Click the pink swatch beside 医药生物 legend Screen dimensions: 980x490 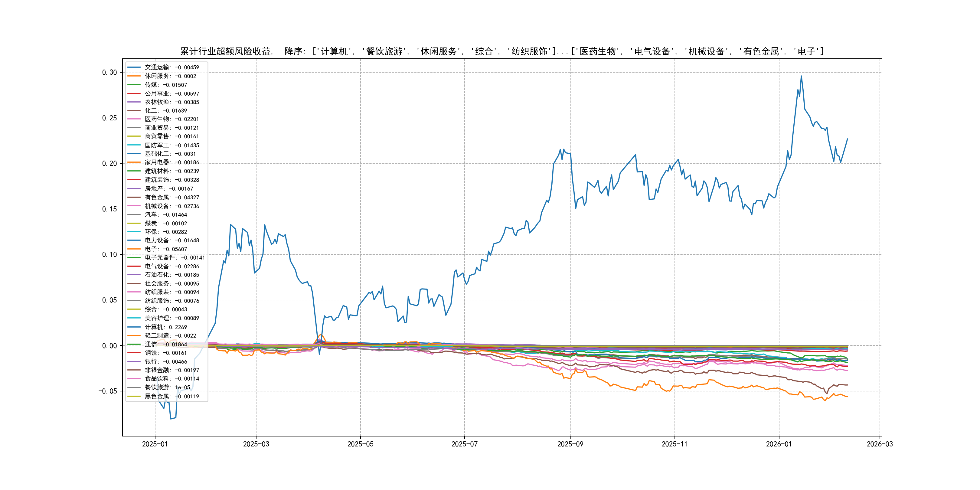134,119
